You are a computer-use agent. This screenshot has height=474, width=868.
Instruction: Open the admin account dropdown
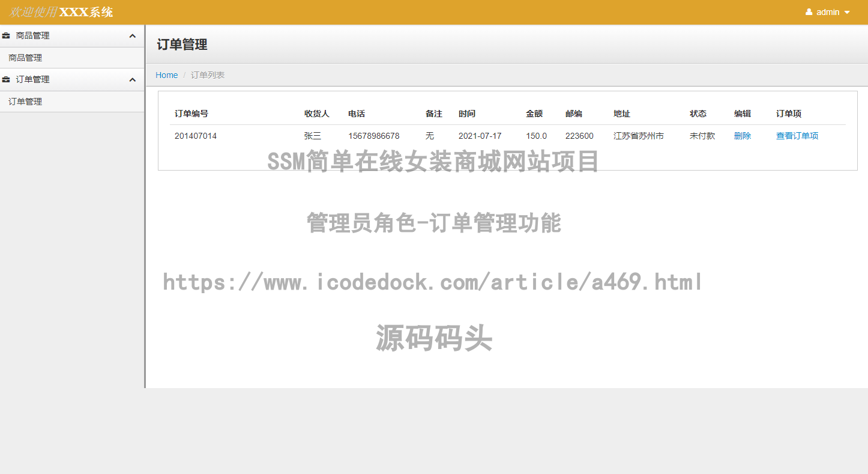point(828,11)
